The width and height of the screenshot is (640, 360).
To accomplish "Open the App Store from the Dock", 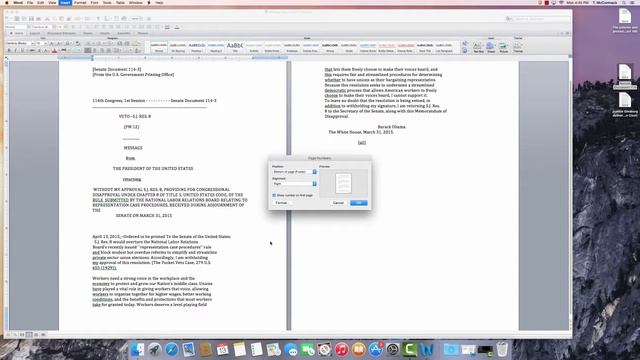I will pos(376,349).
